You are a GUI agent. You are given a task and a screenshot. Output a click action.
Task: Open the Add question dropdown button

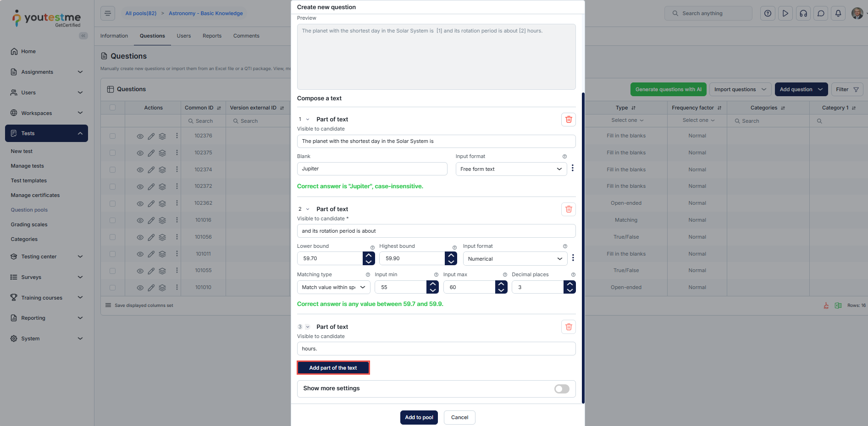click(x=802, y=89)
